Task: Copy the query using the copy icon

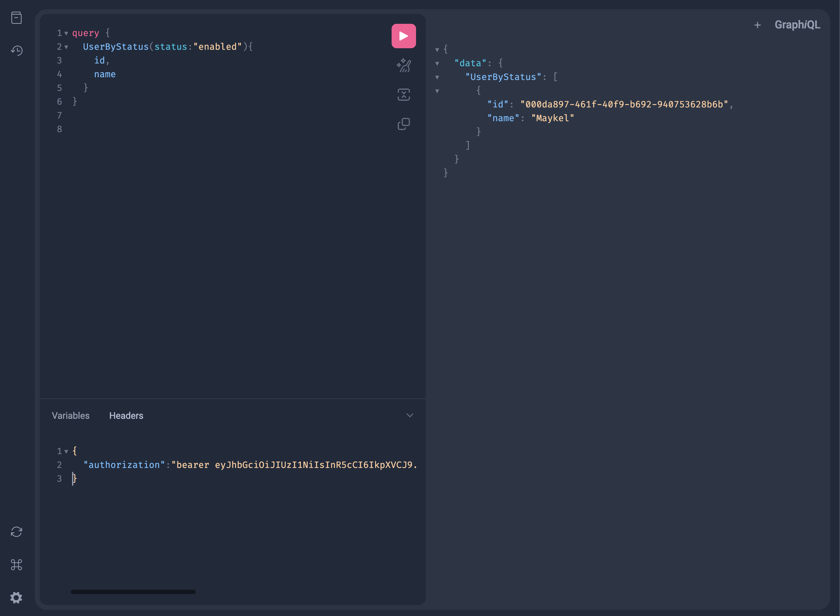Action: (404, 124)
